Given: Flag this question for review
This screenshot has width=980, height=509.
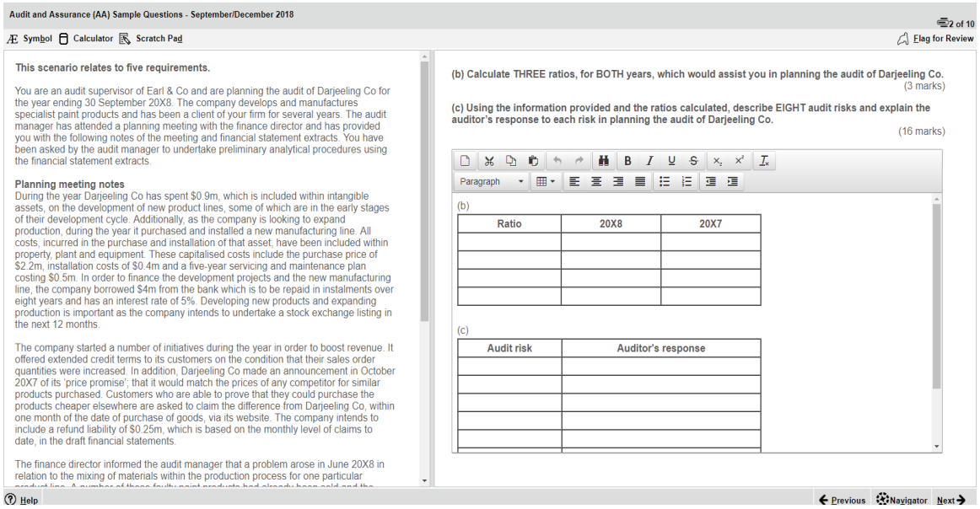Looking at the screenshot, I should pyautogui.click(x=935, y=39).
